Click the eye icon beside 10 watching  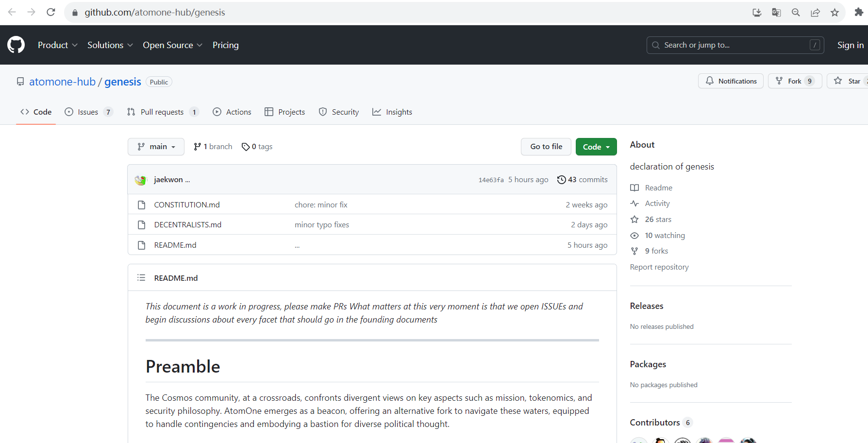click(634, 236)
